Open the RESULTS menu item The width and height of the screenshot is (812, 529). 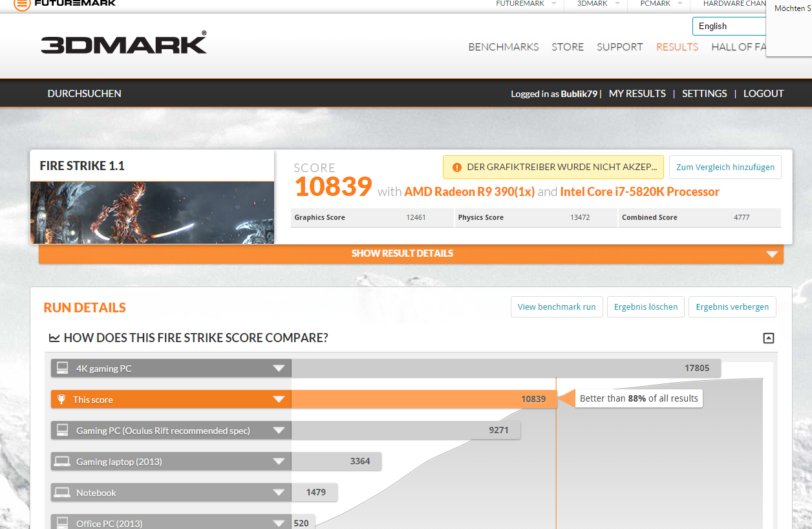677,47
